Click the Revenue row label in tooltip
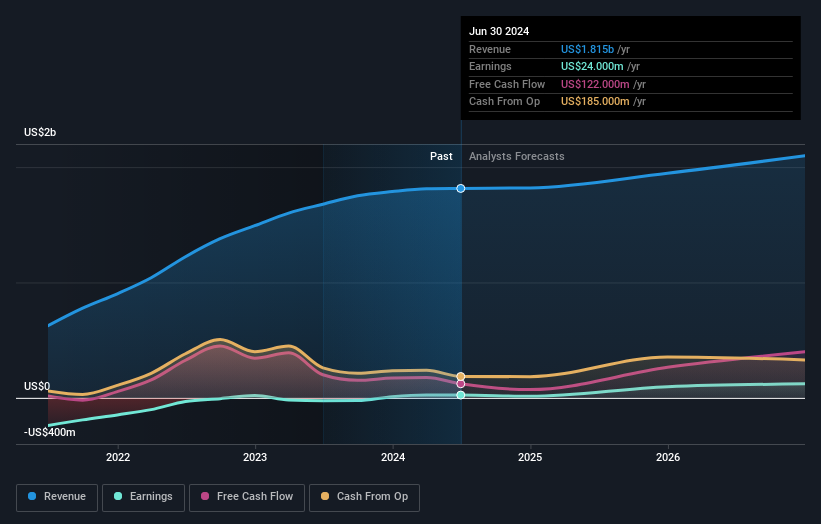The image size is (821, 524). point(490,49)
